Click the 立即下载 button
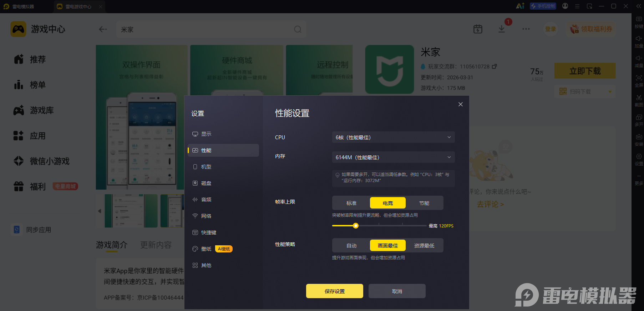Image resolution: width=644 pixels, height=311 pixels. tap(585, 71)
